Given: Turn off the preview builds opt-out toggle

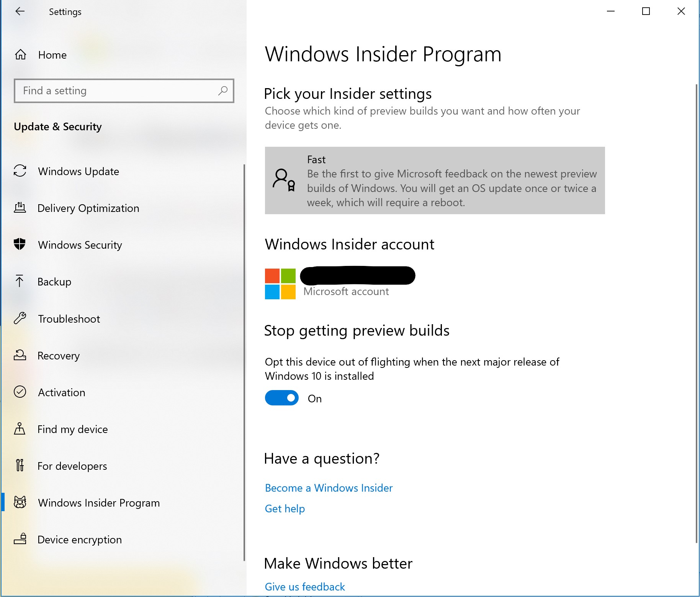Looking at the screenshot, I should 282,398.
